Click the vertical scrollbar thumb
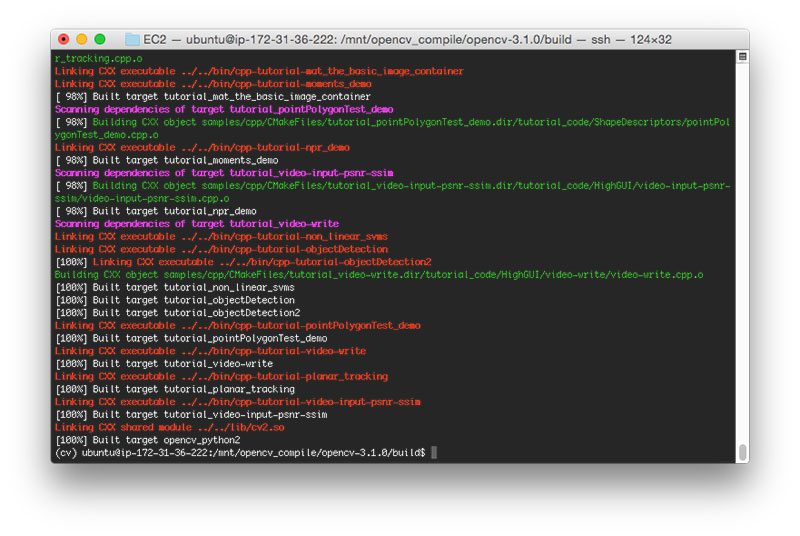This screenshot has width=800, height=536. tap(742, 452)
